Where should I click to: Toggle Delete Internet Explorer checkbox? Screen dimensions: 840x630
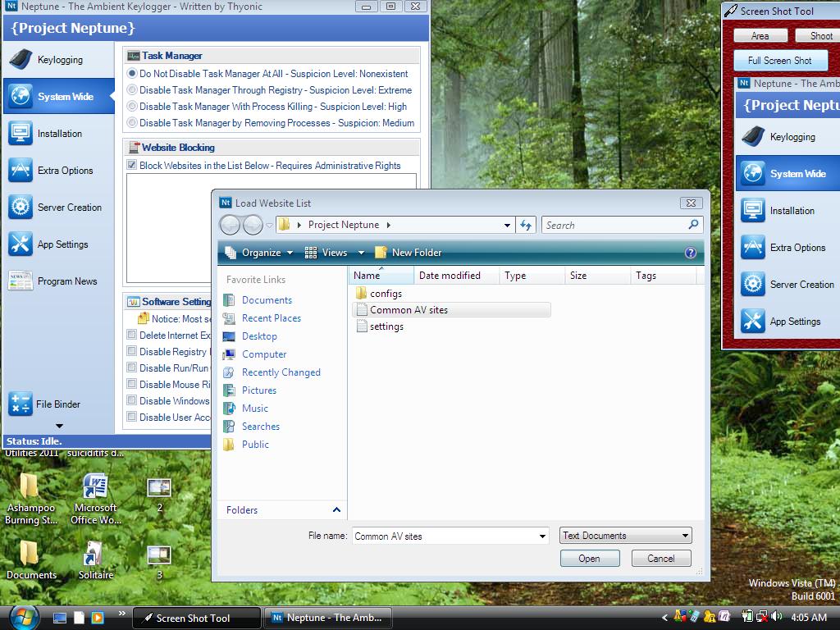(131, 335)
